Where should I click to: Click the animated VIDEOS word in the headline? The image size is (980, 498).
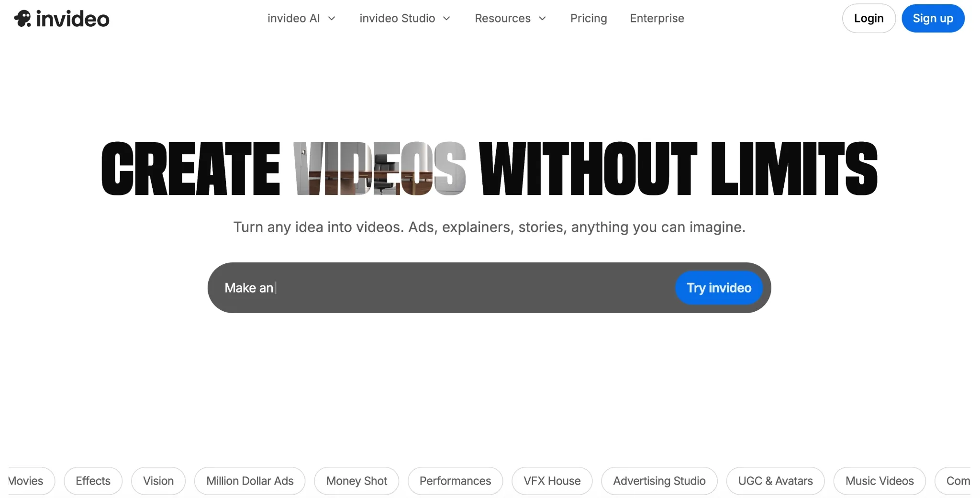379,168
